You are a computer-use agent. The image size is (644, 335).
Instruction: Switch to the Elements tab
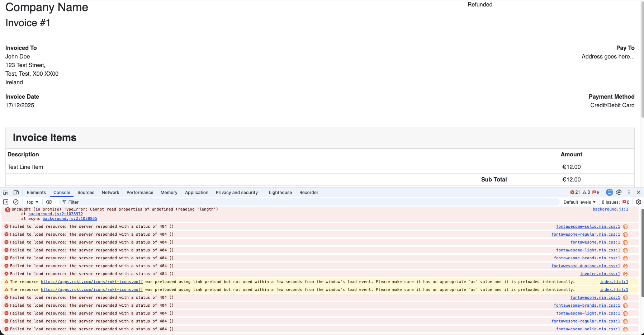tap(36, 193)
